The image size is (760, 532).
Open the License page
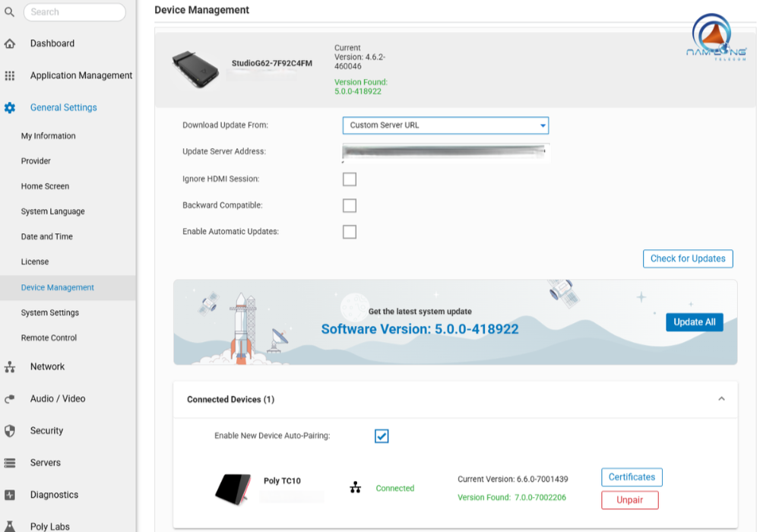34,261
